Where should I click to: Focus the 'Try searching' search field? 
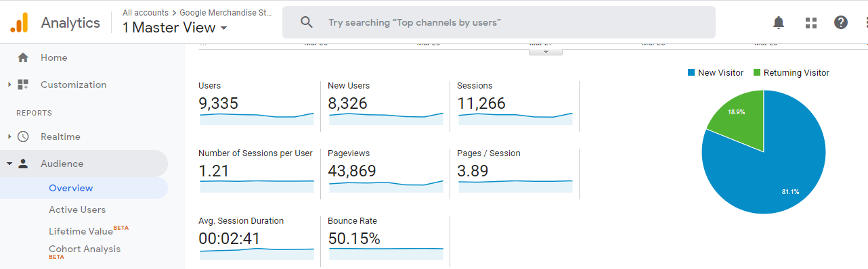point(498,22)
